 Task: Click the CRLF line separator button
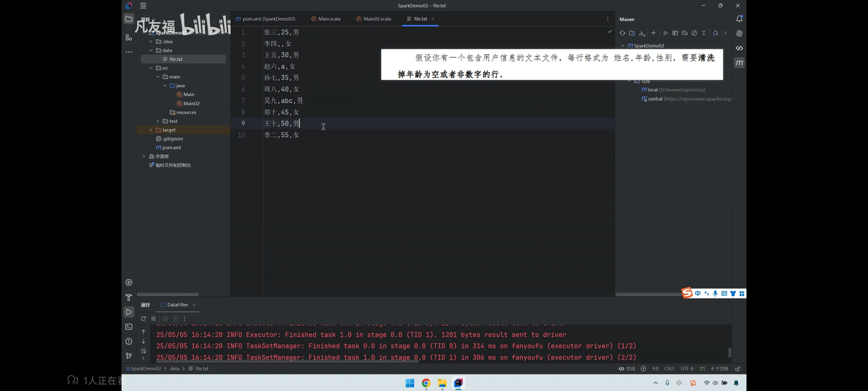point(669,369)
